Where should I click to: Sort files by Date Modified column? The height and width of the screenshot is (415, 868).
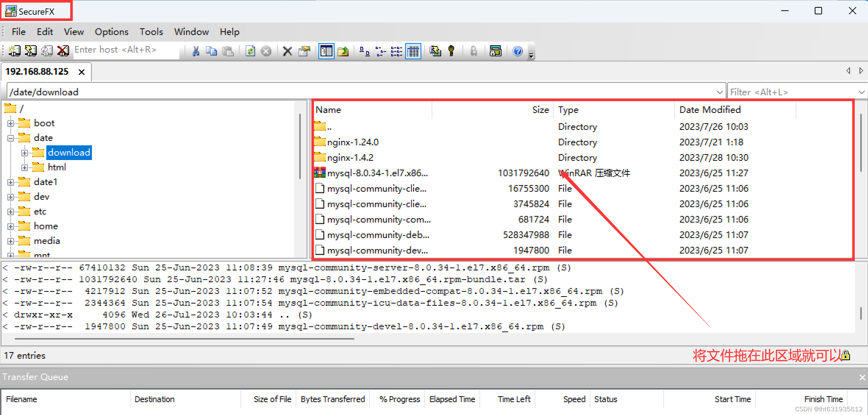[x=710, y=110]
